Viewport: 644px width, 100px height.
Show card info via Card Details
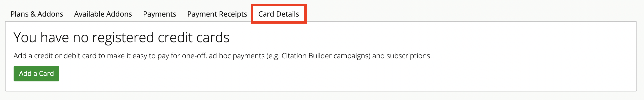pyautogui.click(x=279, y=14)
